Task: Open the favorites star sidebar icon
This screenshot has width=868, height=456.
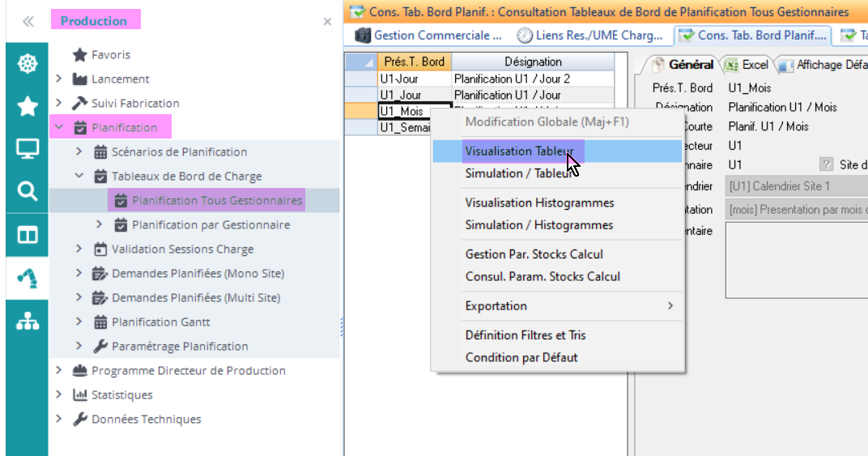Action: tap(28, 106)
